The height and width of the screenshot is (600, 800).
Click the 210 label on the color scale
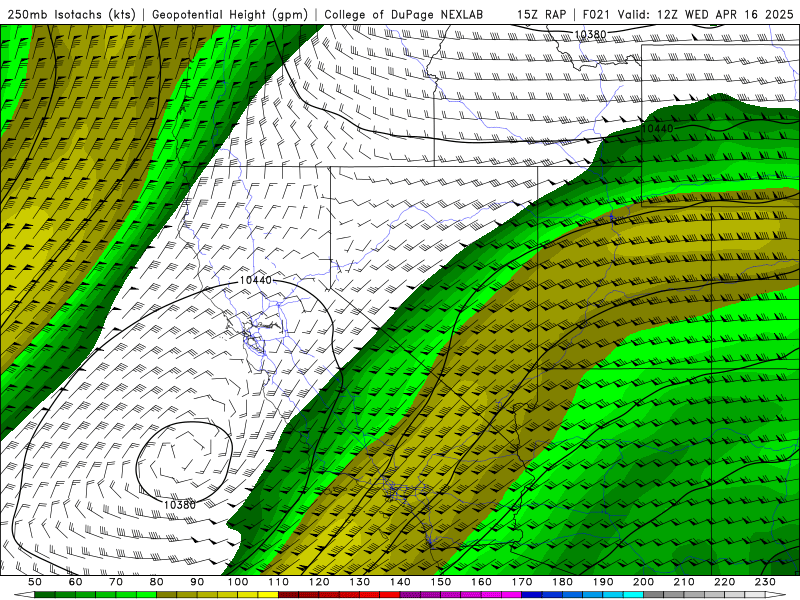tap(684, 582)
